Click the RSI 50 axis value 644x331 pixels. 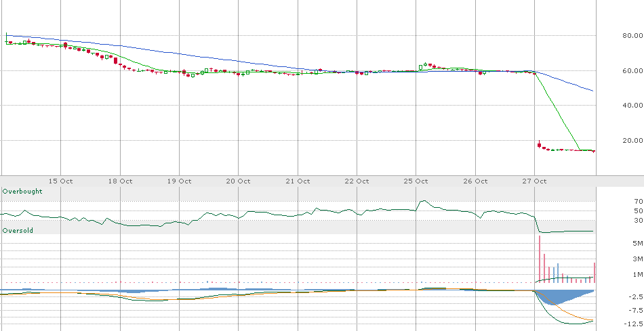pos(638,211)
